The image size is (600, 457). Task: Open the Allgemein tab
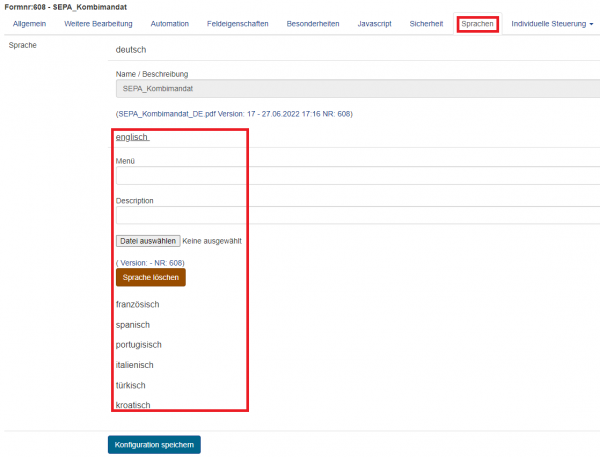pos(29,24)
